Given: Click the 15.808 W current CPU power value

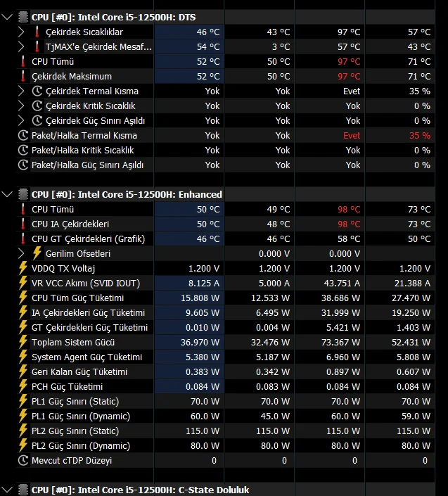Looking at the screenshot, I should pos(200,298).
